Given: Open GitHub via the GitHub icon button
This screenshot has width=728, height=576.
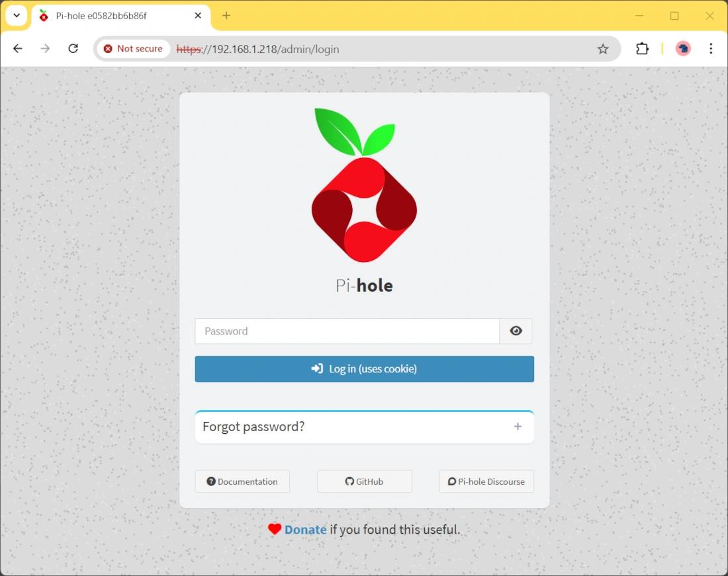Looking at the screenshot, I should [349, 481].
